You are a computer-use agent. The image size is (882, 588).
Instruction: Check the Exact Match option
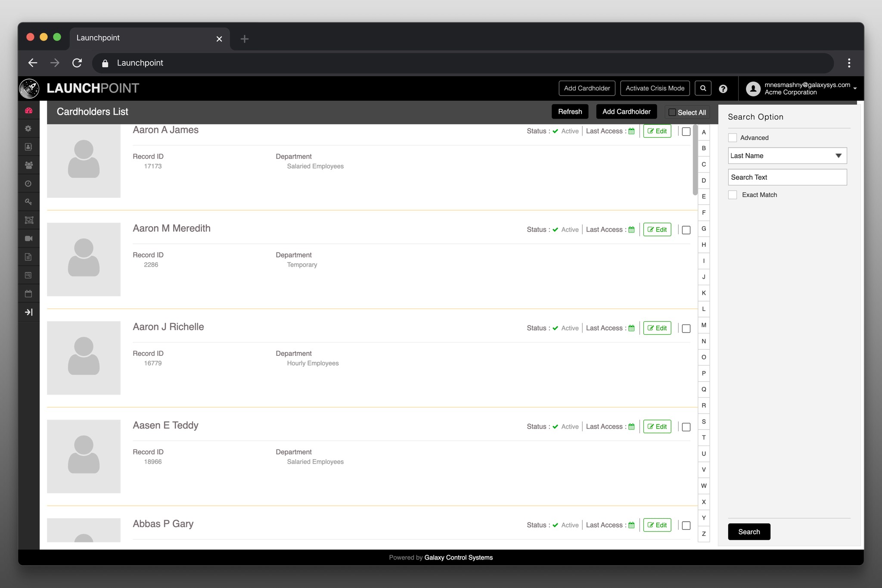733,195
